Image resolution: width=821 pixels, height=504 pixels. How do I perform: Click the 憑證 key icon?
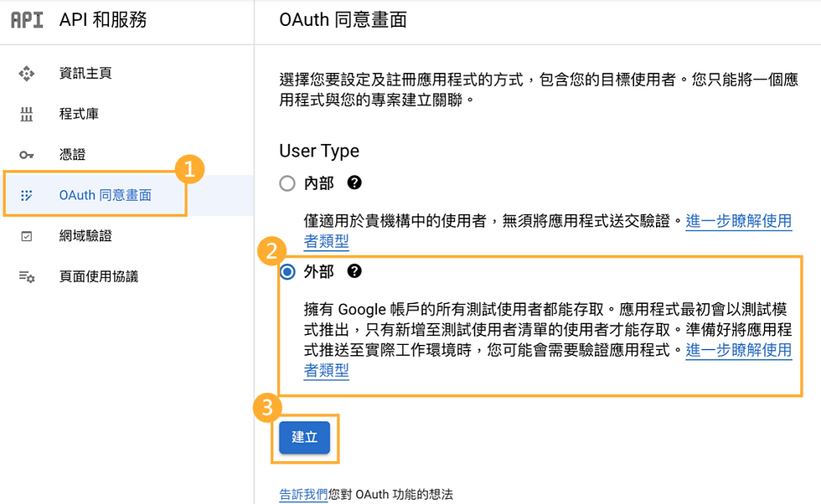pos(27,155)
